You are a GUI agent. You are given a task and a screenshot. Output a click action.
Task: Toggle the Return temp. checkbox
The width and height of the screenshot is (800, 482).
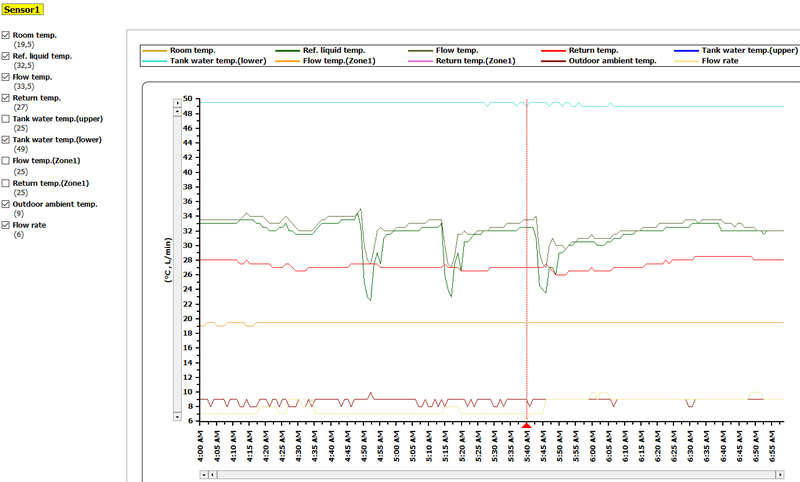point(6,98)
